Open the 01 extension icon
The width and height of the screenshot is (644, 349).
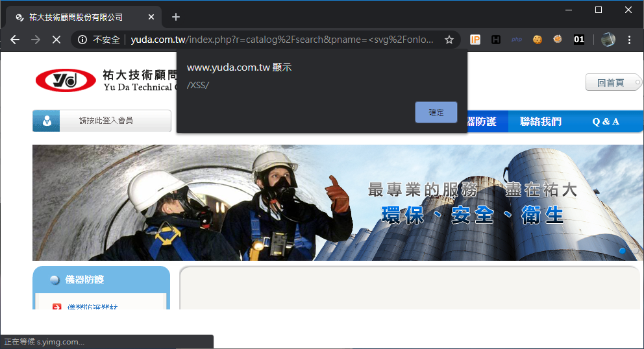tap(579, 40)
